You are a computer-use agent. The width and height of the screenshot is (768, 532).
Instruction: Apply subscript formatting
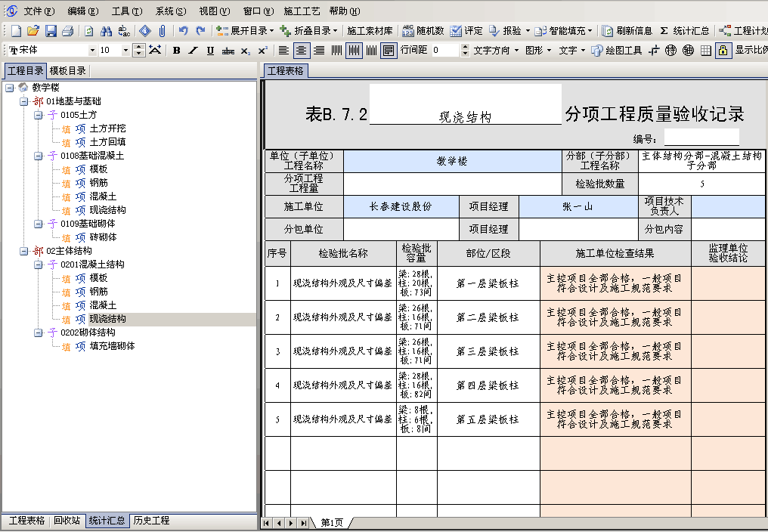click(x=246, y=51)
